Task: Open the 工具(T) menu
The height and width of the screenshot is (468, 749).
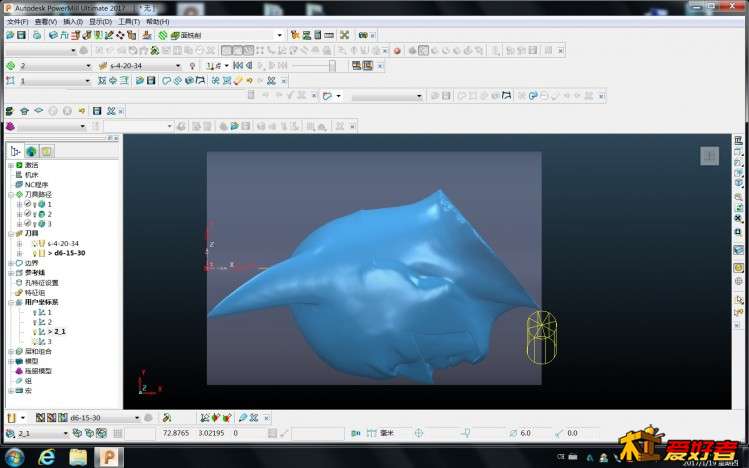Action: click(129, 21)
